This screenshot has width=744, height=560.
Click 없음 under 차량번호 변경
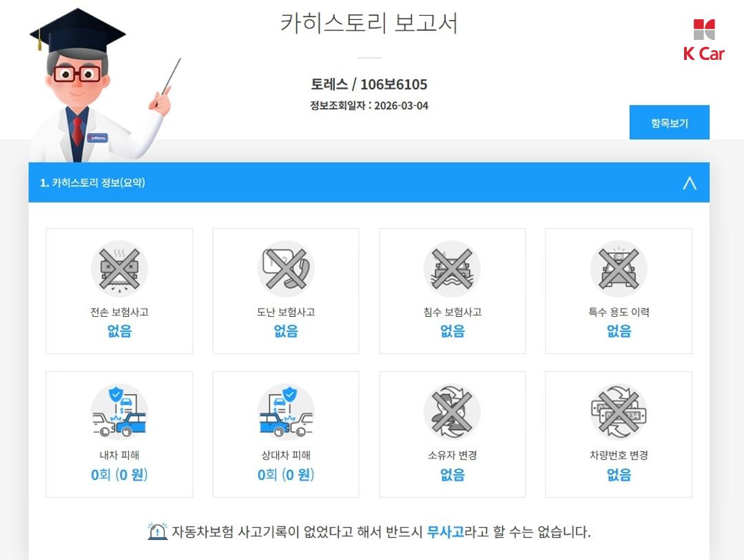point(619,475)
